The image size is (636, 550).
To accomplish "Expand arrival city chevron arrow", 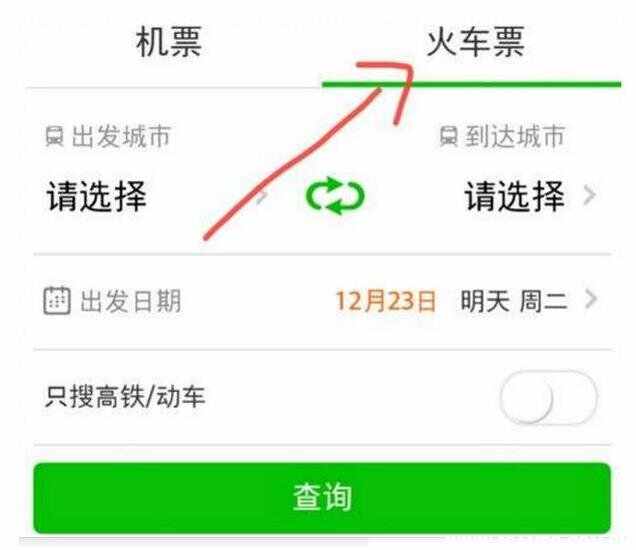I will coord(589,195).
